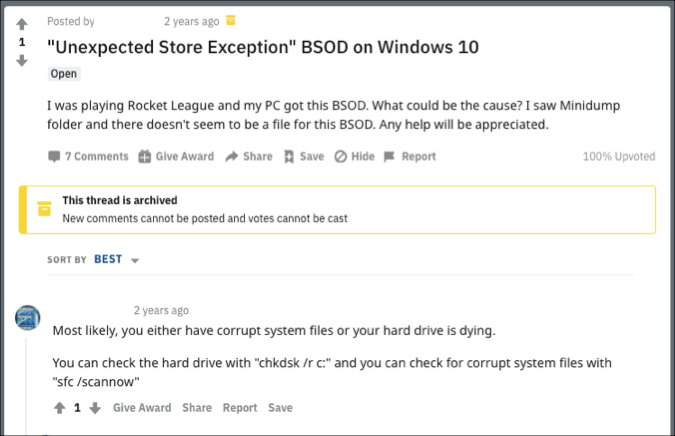
Task: Downvote the chkdsk comment
Action: click(x=95, y=408)
